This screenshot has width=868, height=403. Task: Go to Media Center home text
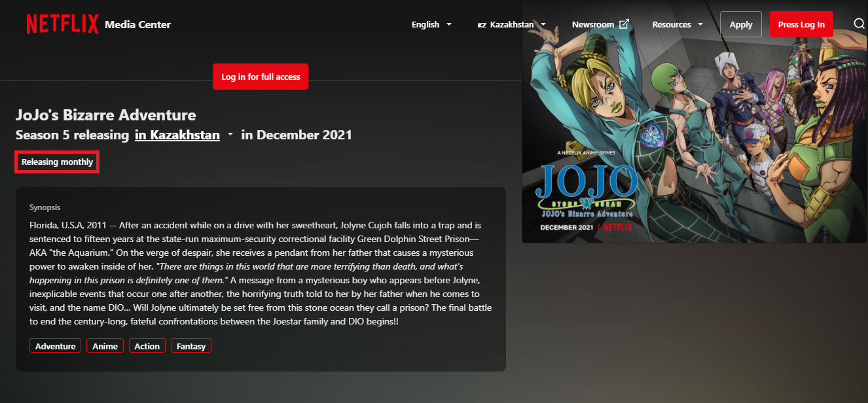tap(137, 24)
